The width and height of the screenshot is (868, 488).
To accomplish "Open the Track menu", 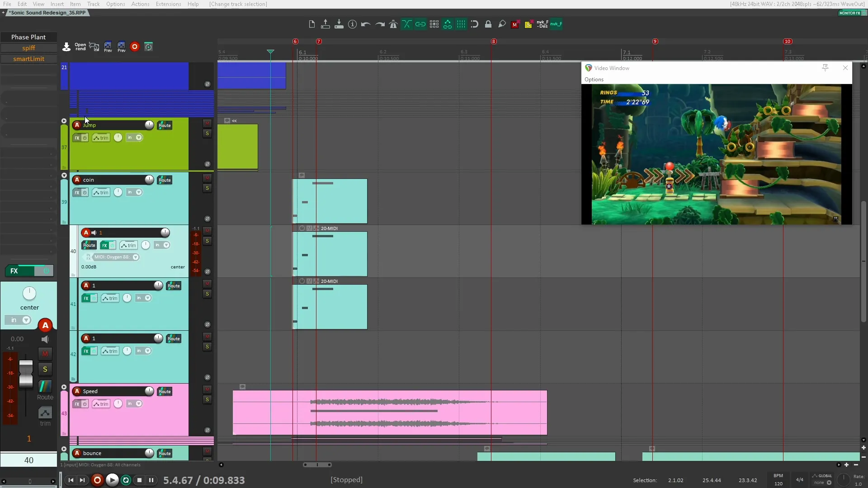I will pyautogui.click(x=93, y=4).
